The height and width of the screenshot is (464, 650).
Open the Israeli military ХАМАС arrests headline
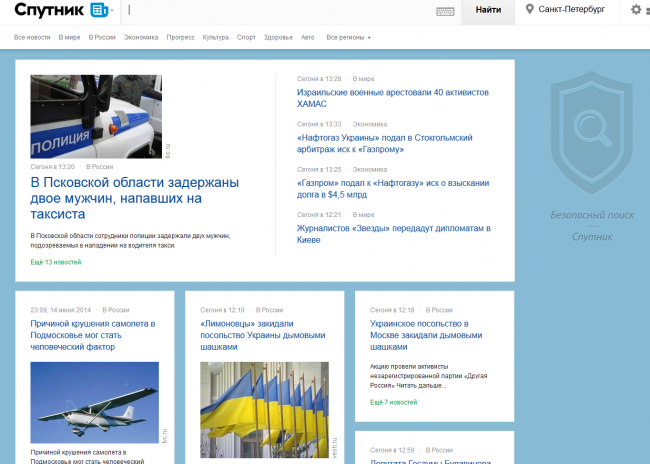393,98
